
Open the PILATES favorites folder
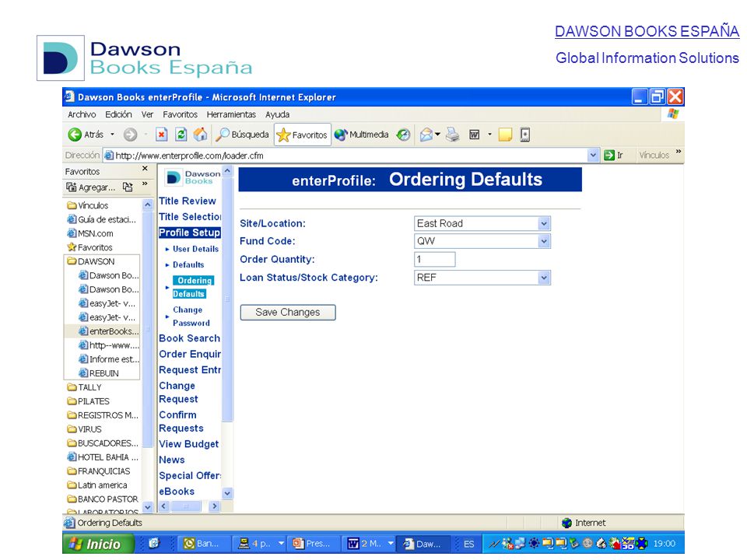point(88,401)
